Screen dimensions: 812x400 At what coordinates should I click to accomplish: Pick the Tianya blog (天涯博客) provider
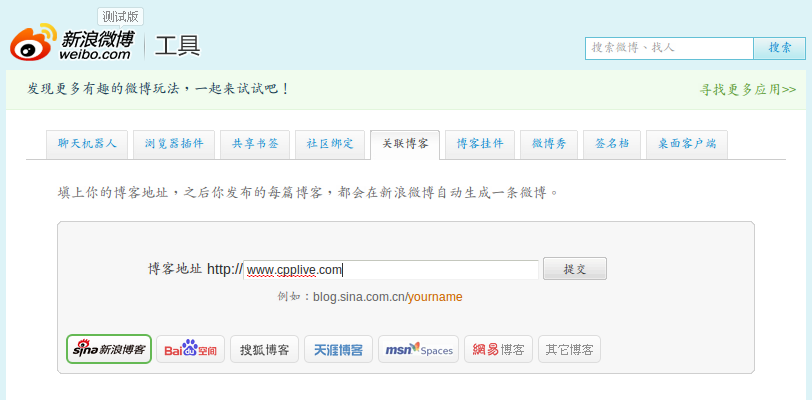339,349
